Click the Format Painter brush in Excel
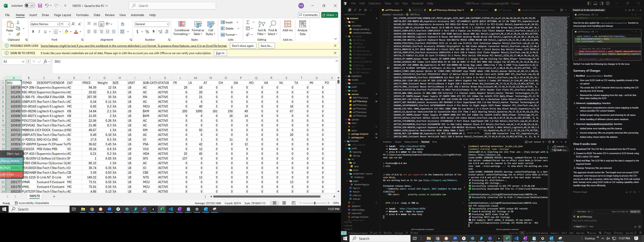Viewport: 644px width, 242px height. tap(18, 35)
